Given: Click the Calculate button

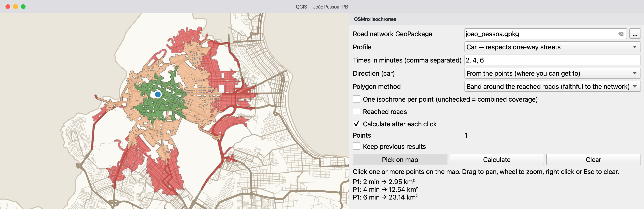Looking at the screenshot, I should tap(497, 160).
